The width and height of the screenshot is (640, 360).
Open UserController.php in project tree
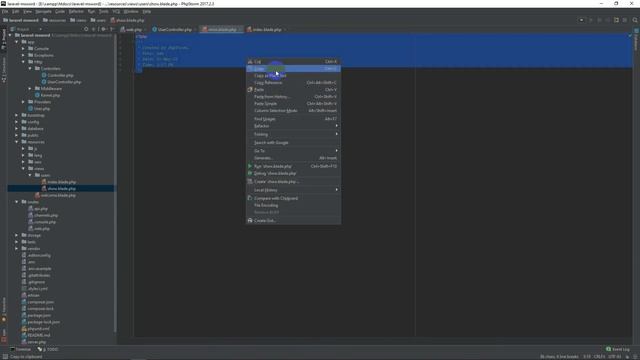click(x=61, y=82)
